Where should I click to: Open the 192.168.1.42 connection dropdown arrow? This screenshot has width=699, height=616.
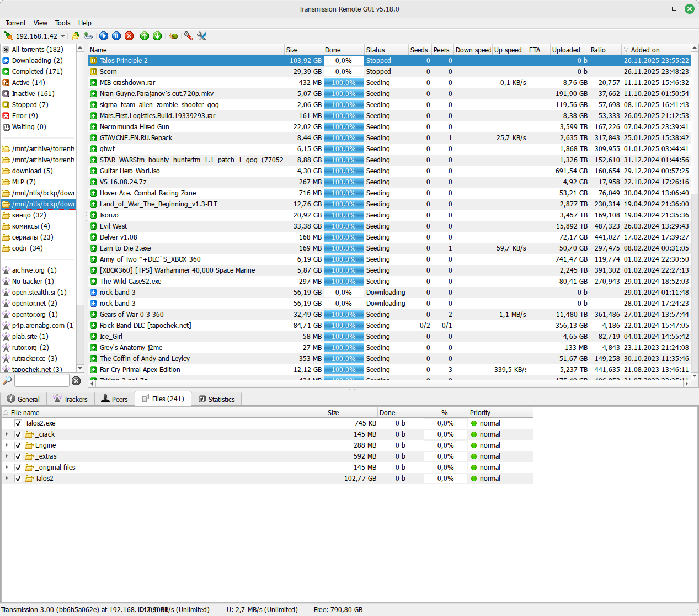(63, 36)
